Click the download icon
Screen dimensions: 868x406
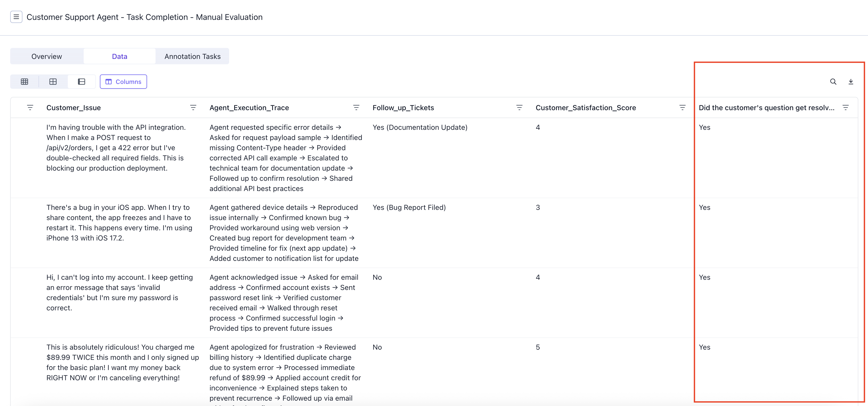(x=851, y=82)
